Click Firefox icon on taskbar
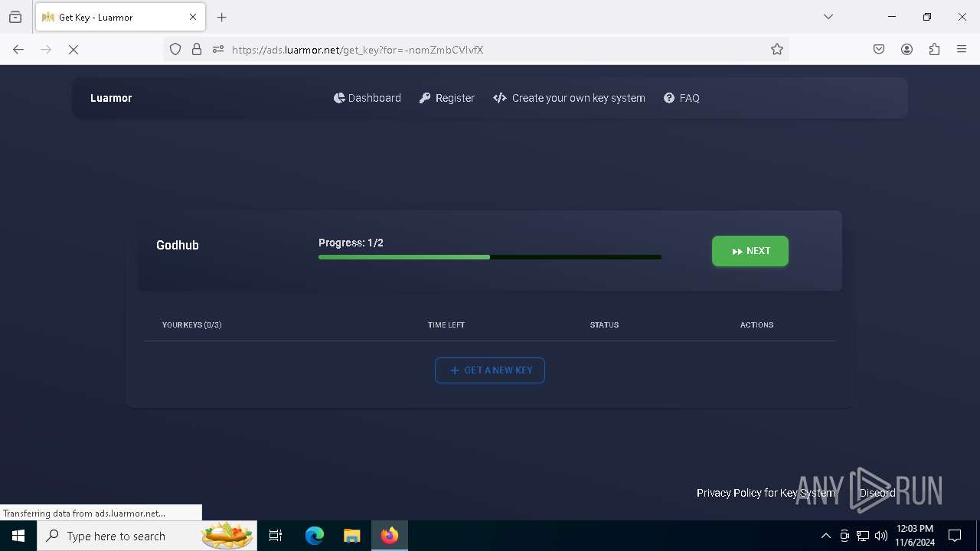 tap(390, 536)
